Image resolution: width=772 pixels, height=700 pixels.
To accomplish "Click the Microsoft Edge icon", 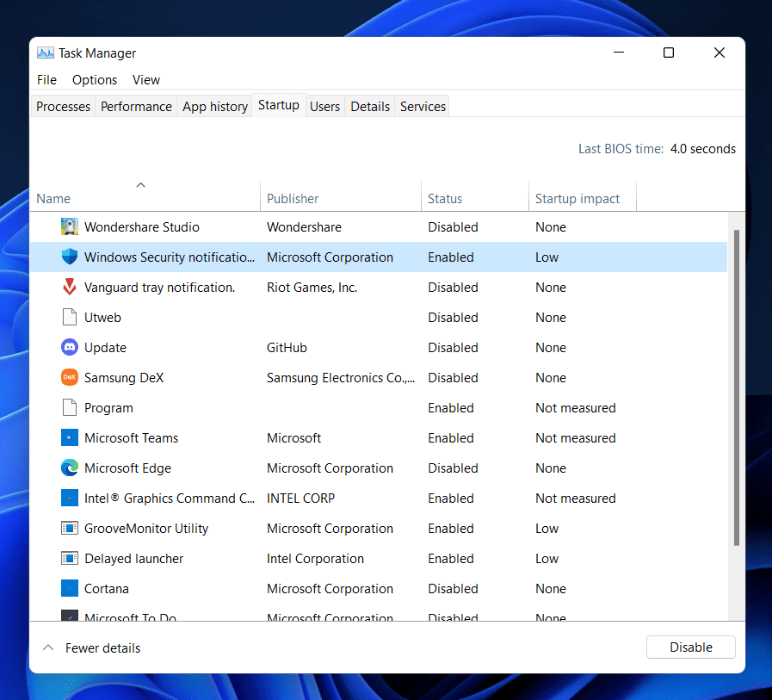I will 70,468.
